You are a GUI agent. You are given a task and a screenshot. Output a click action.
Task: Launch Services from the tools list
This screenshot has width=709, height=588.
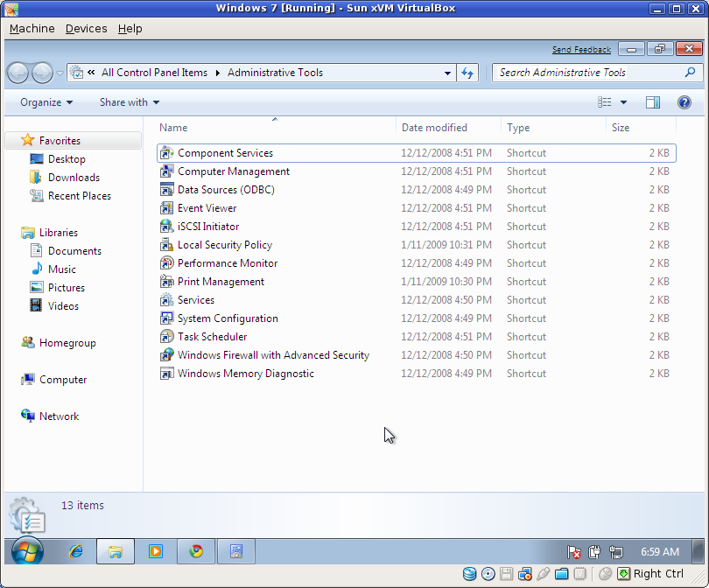(x=196, y=299)
